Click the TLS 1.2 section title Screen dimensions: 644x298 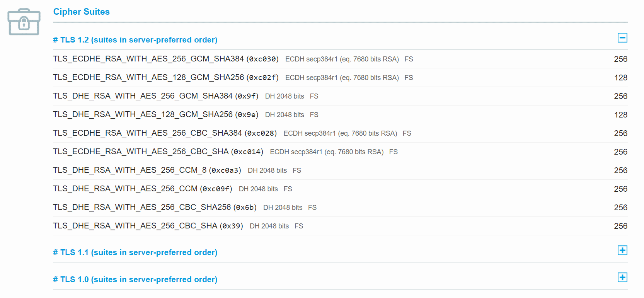(135, 40)
